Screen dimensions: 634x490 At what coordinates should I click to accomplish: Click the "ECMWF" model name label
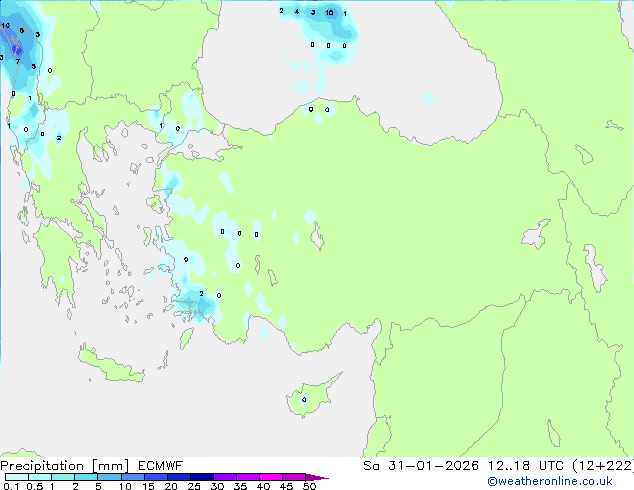point(160,466)
